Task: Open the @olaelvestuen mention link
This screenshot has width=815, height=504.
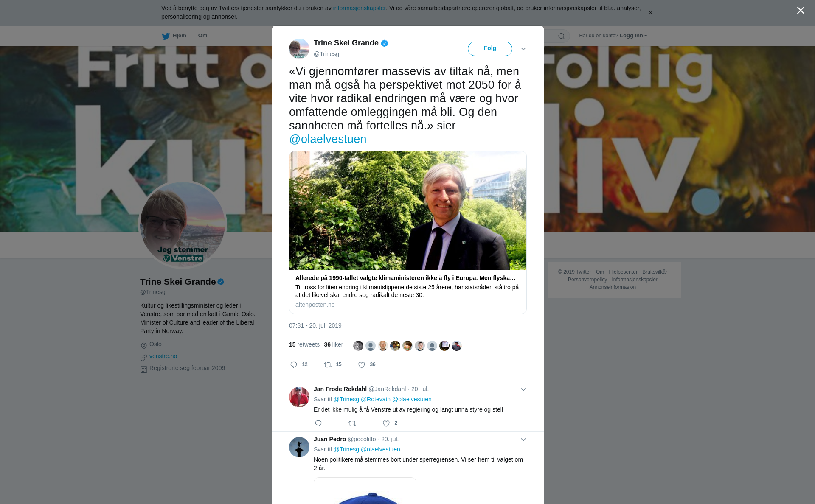Action: (328, 139)
